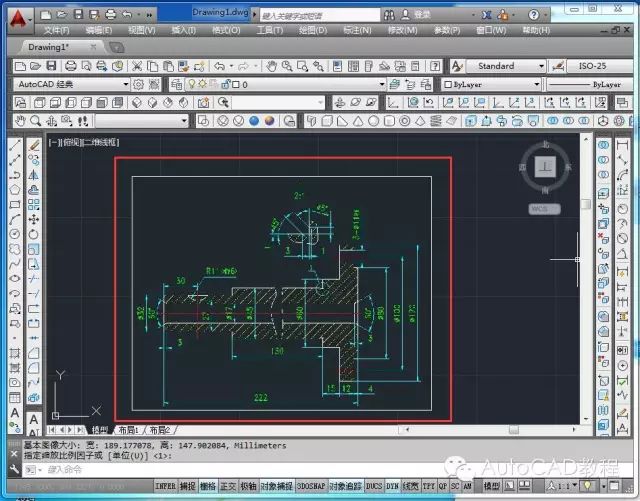Click the Realistic blue sphere visual style icon
This screenshot has width=640, height=501.
[x=254, y=121]
